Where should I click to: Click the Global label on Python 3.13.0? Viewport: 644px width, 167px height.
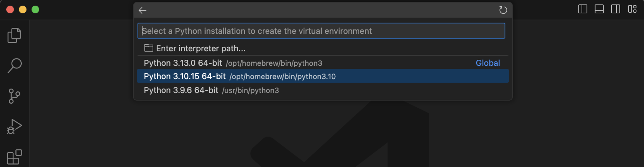coord(488,63)
